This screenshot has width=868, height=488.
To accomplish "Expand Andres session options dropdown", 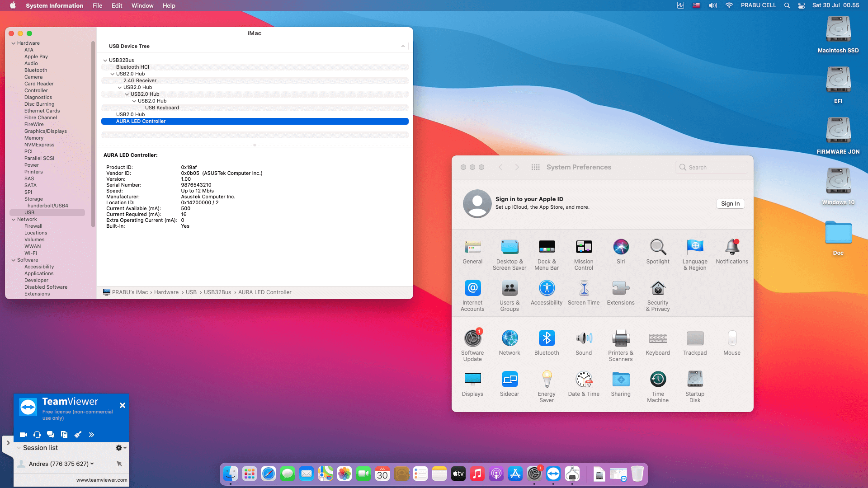I will (92, 464).
